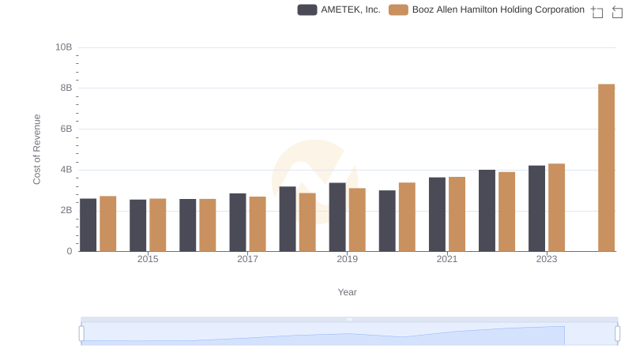Screen dimensions: 632x364
Task: Click the right handle of the range slider
Action: 618,334
